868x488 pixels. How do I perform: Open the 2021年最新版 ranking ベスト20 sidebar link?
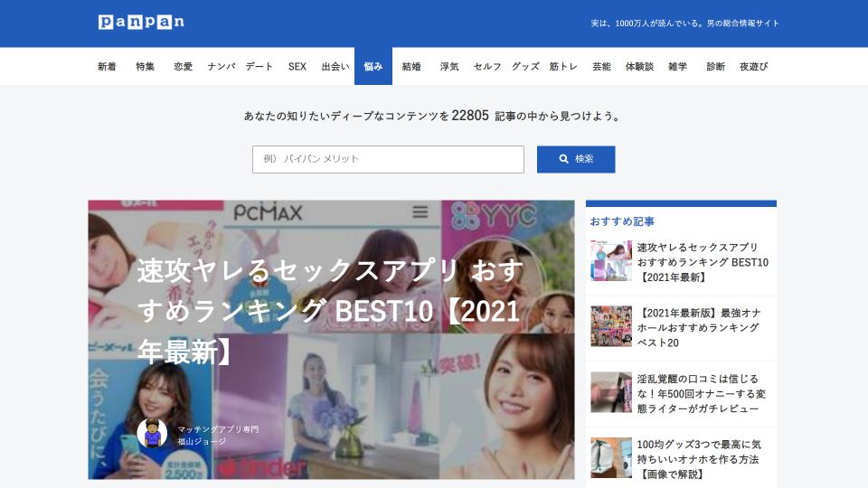701,327
